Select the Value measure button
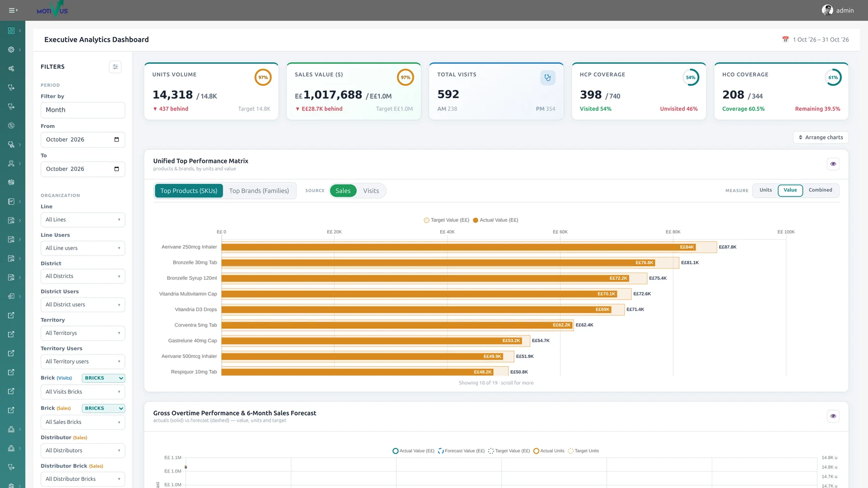Image resolution: width=868 pixels, height=488 pixels. 790,190
